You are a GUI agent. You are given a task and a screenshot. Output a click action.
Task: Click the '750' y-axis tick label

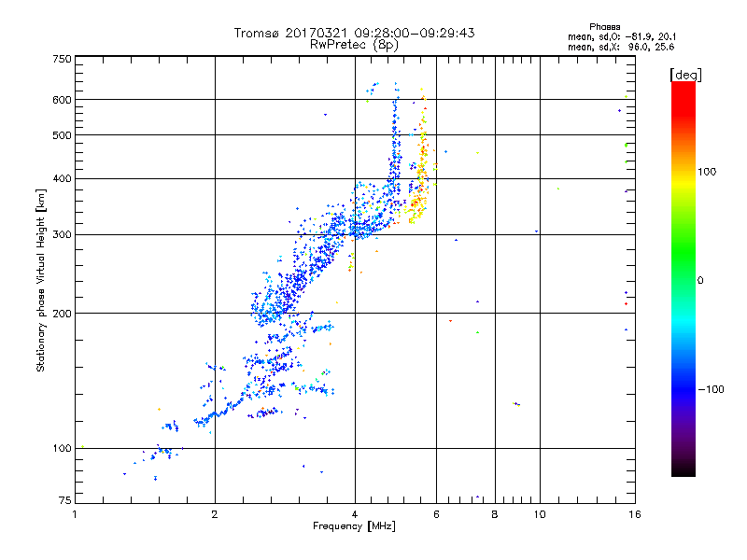tap(62, 59)
